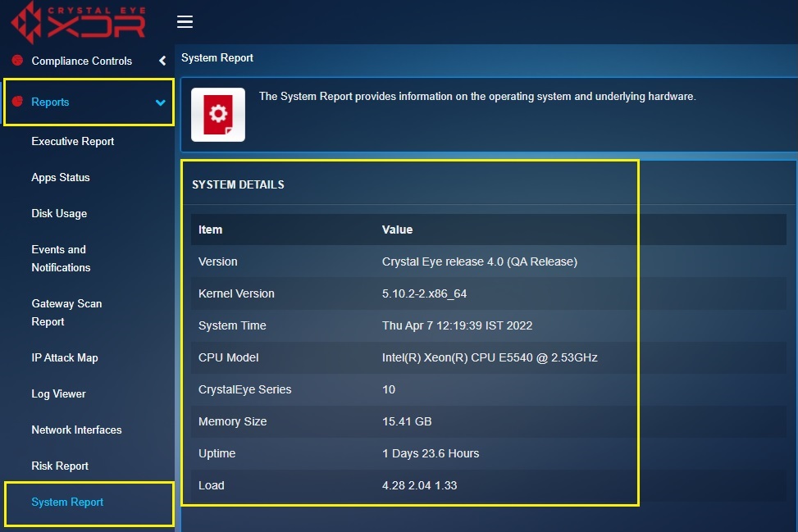798x532 pixels.
Task: Collapse the Reports section chevron
Action: coord(160,102)
